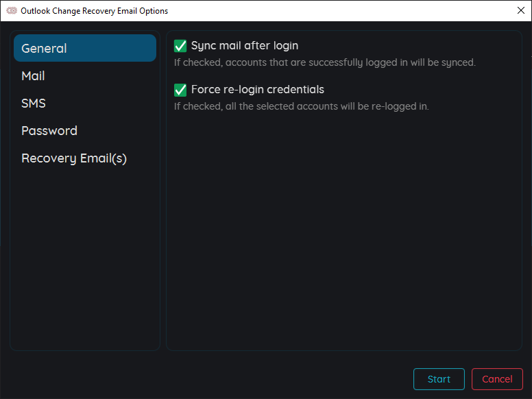Screen dimensions: 532x399
Task: Select the General tab in the sidebar
Action: [85, 48]
